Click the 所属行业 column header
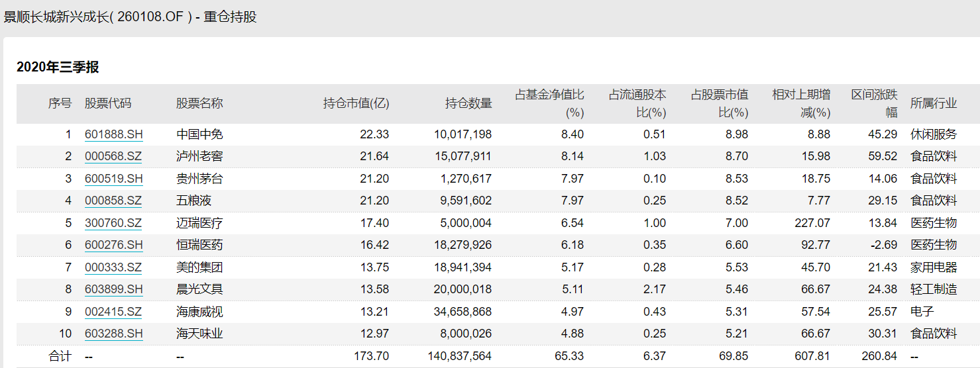The width and height of the screenshot is (980, 368). pyautogui.click(x=934, y=103)
